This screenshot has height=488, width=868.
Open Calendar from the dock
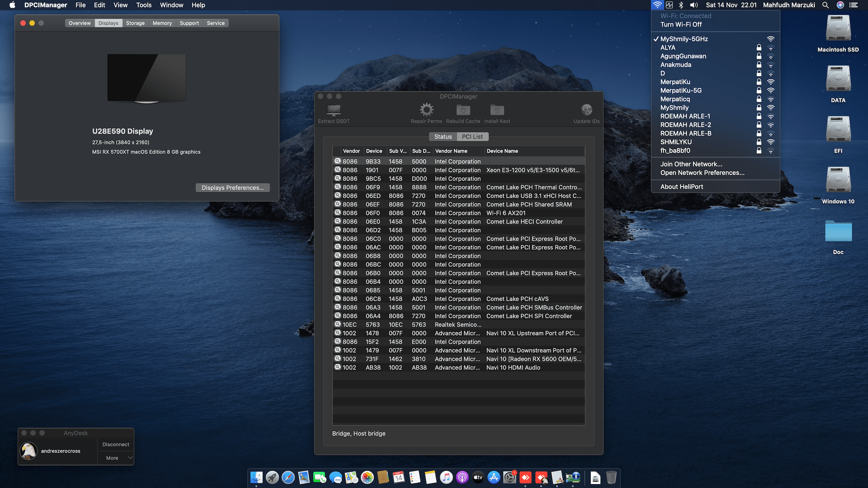point(399,477)
